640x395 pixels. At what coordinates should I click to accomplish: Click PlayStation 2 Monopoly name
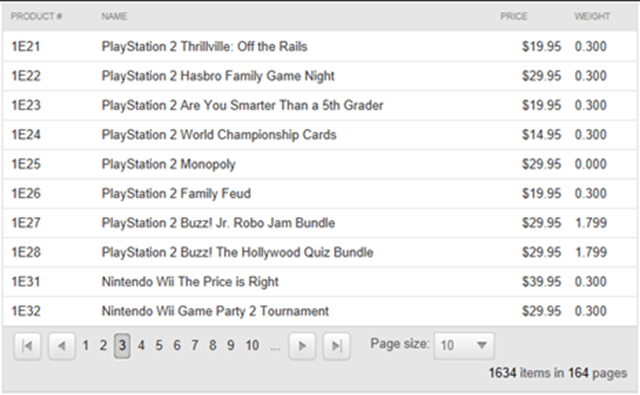(x=169, y=164)
